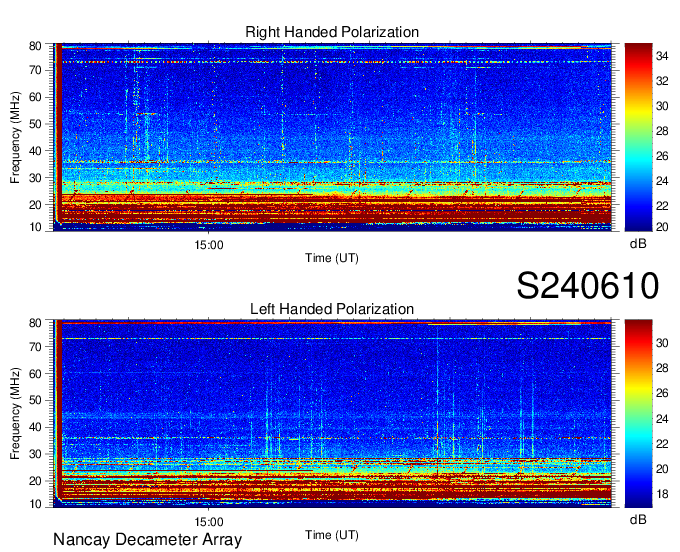Click the Left Handed Polarization spectrogram image
680x552 pixels.
click(332, 414)
